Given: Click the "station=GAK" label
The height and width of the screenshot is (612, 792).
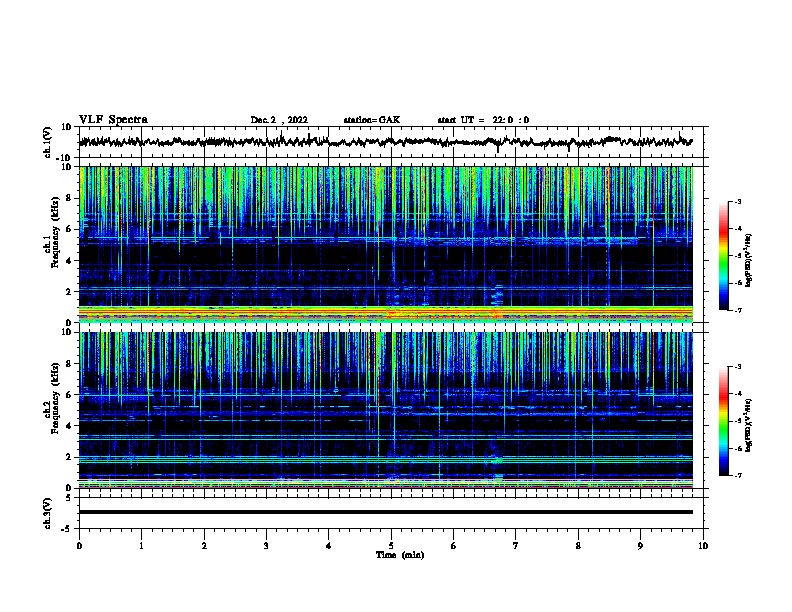Looking at the screenshot, I should 371,120.
